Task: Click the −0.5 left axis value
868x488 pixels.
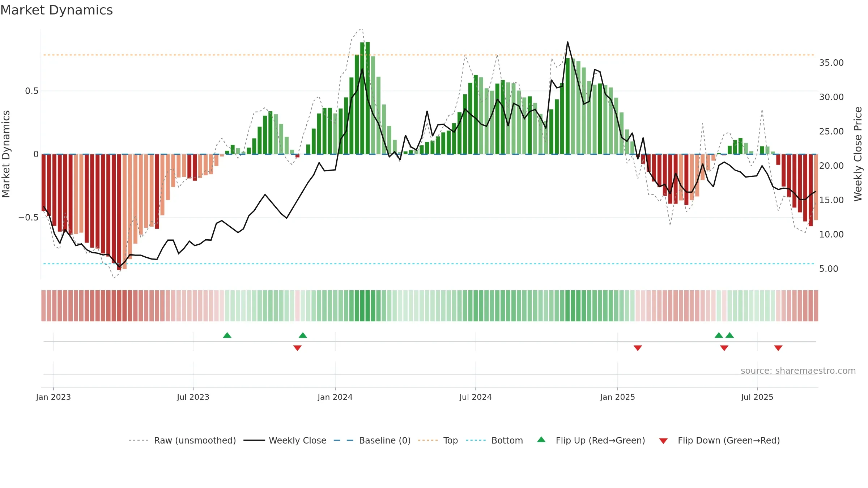Action: [29, 217]
